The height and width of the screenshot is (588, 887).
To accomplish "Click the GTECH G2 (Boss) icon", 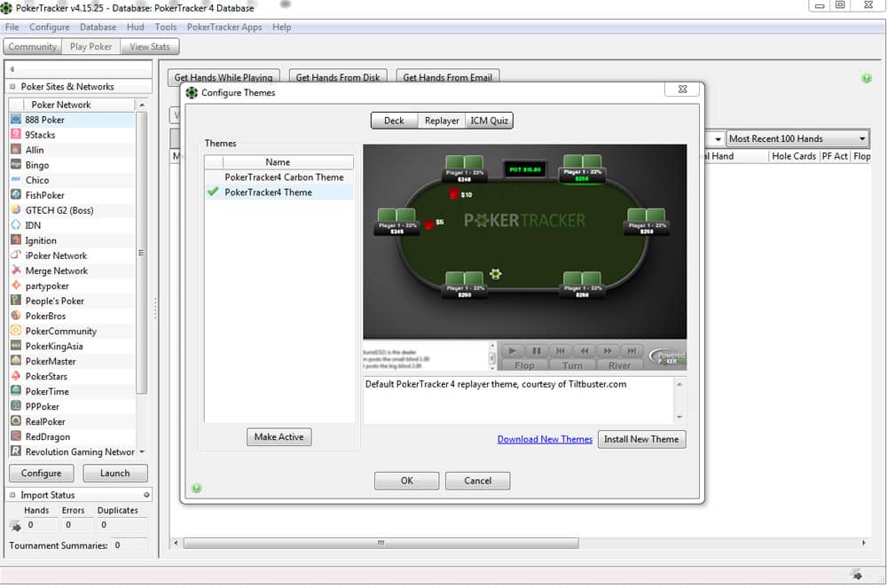I will point(16,210).
